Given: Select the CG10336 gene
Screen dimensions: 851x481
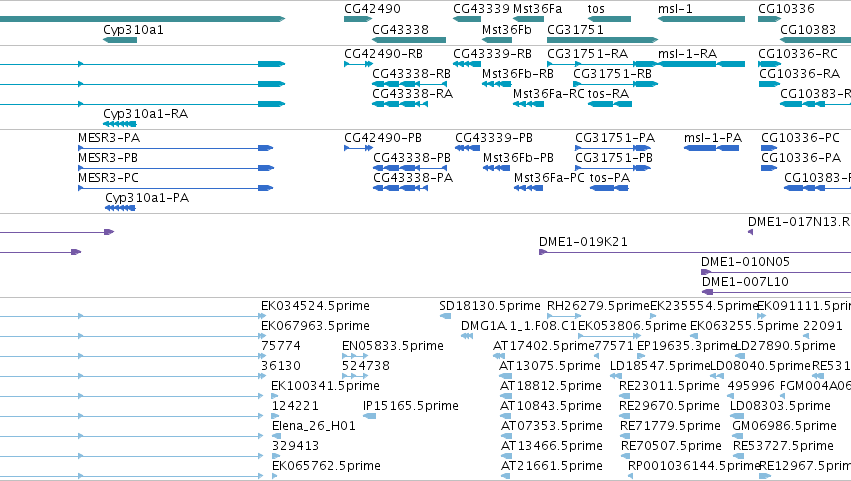Looking at the screenshot, I should [x=769, y=19].
